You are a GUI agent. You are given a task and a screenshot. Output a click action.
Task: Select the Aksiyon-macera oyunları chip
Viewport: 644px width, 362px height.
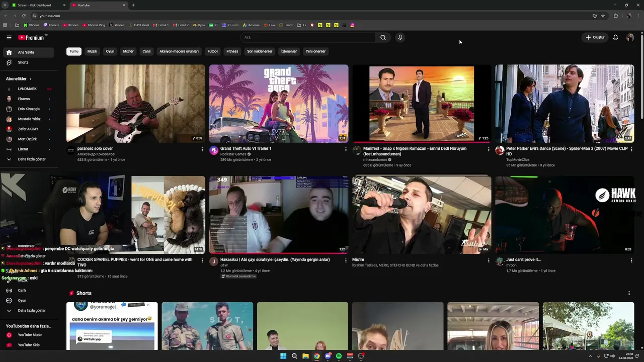coord(179,51)
